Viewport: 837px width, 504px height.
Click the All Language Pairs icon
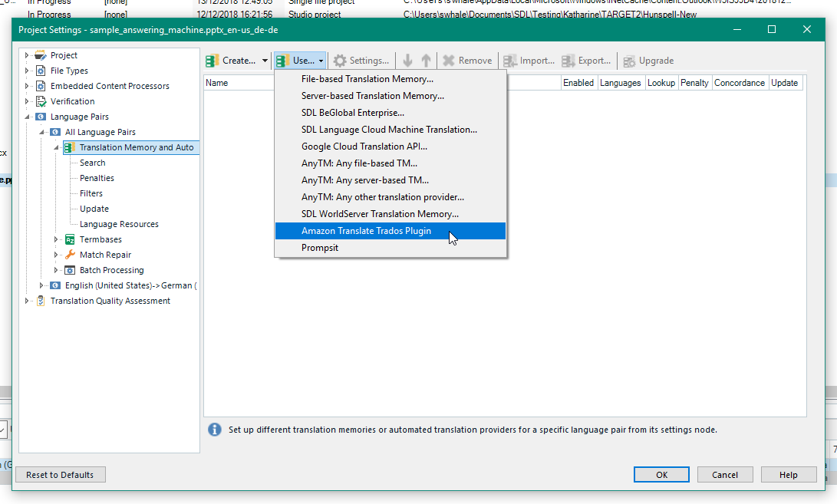55,132
